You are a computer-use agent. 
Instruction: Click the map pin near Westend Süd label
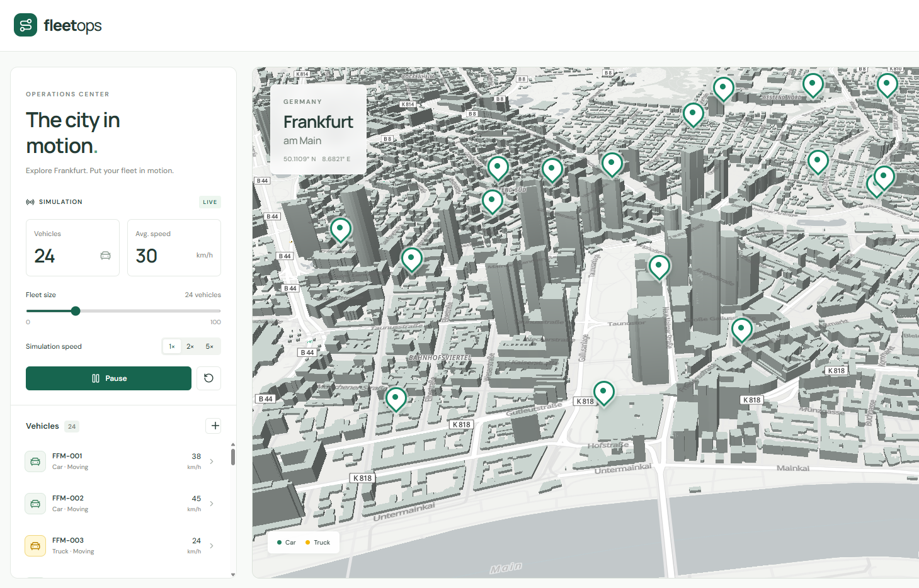[x=493, y=201]
